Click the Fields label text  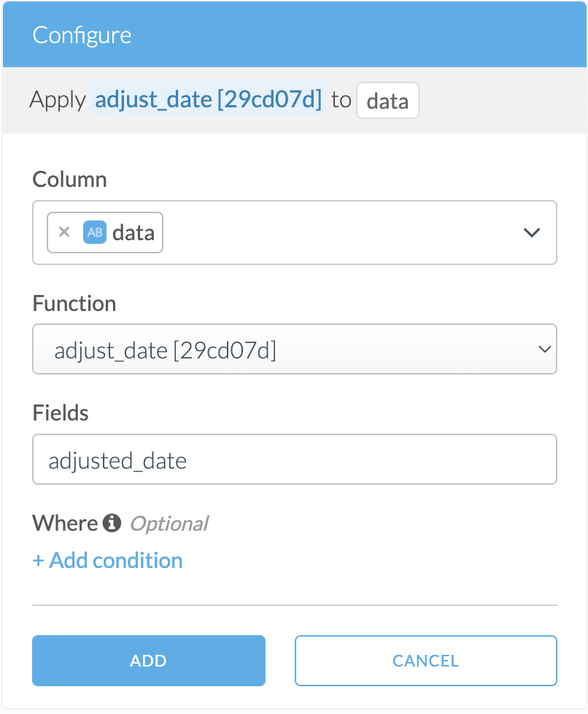click(x=61, y=413)
